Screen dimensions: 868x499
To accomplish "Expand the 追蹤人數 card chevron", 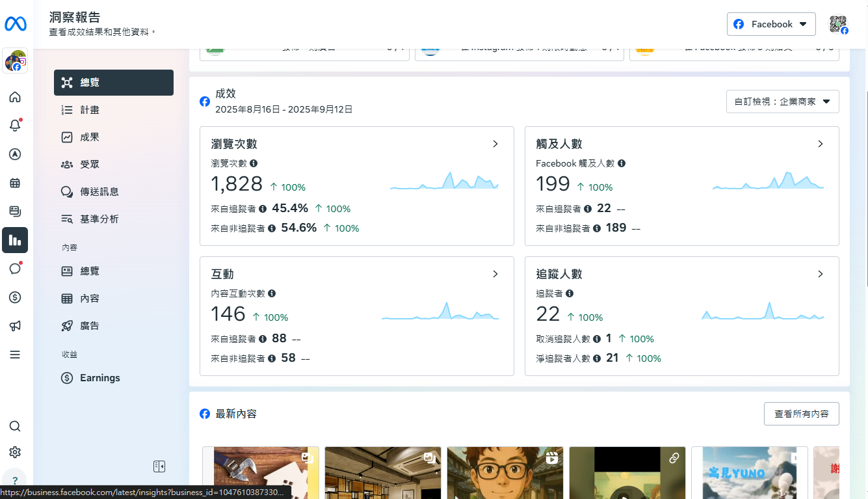I will coord(821,274).
